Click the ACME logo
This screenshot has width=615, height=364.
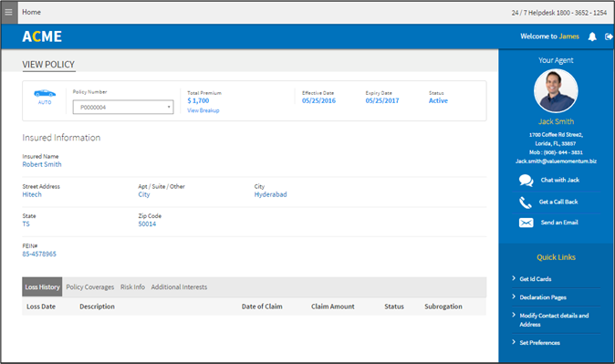pos(42,36)
